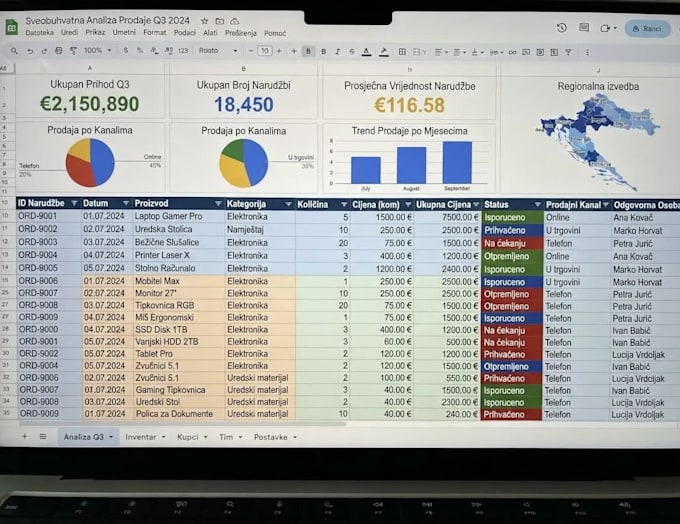Open the Umetni menu
The width and height of the screenshot is (680, 524).
[124, 33]
